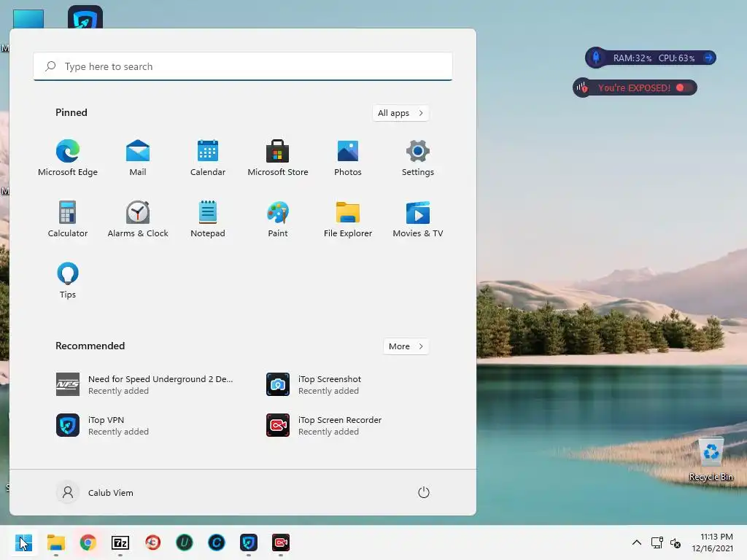The width and height of the screenshot is (747, 560).
Task: Open the blue C taskbar app
Action: click(x=216, y=542)
